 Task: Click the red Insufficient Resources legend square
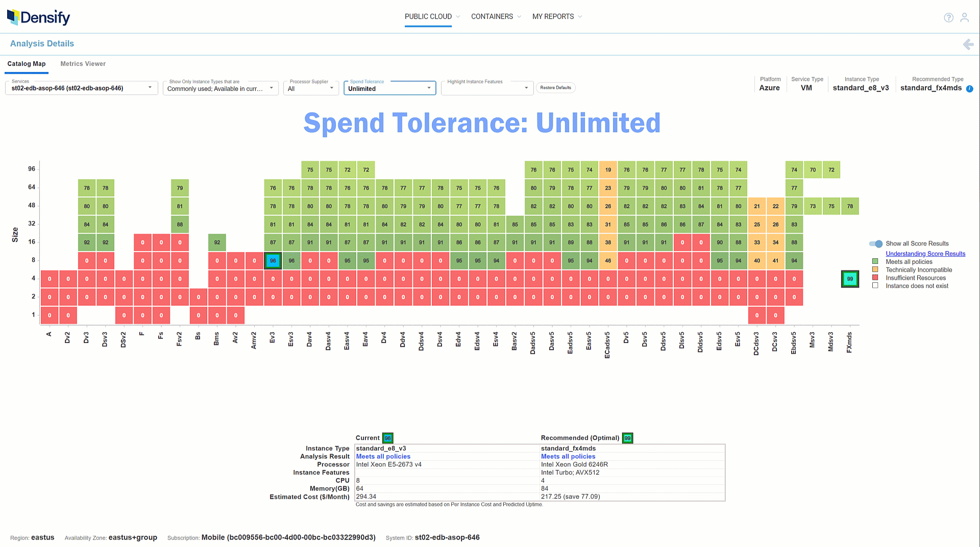[875, 278]
